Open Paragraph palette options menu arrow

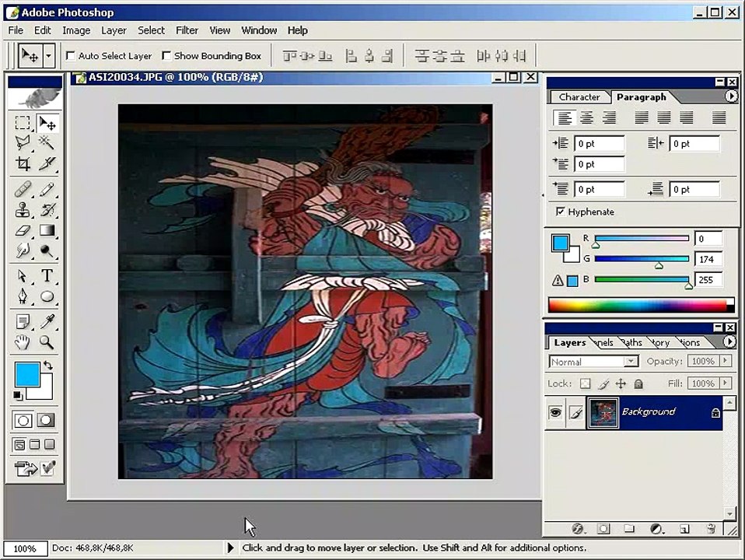731,96
